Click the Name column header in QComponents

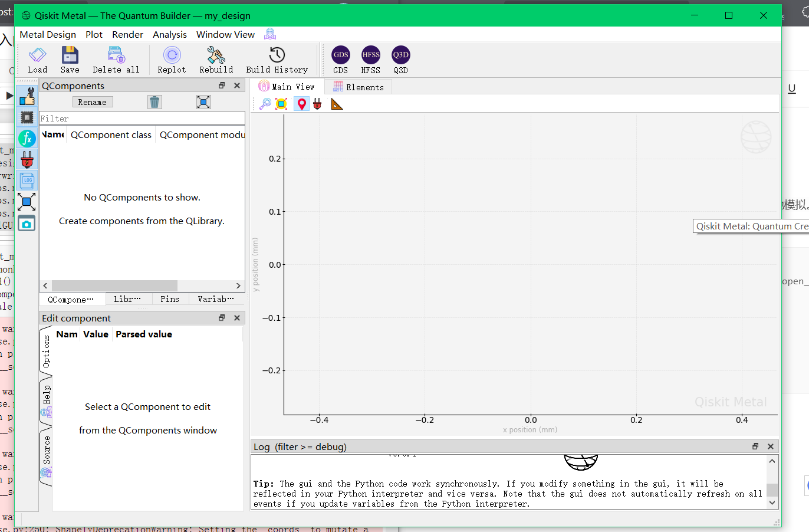(53, 134)
